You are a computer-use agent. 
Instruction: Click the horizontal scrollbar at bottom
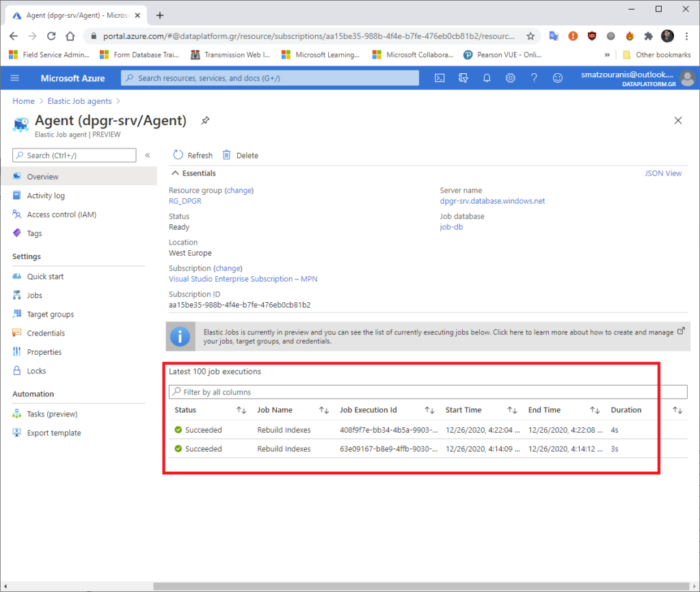tap(421, 586)
